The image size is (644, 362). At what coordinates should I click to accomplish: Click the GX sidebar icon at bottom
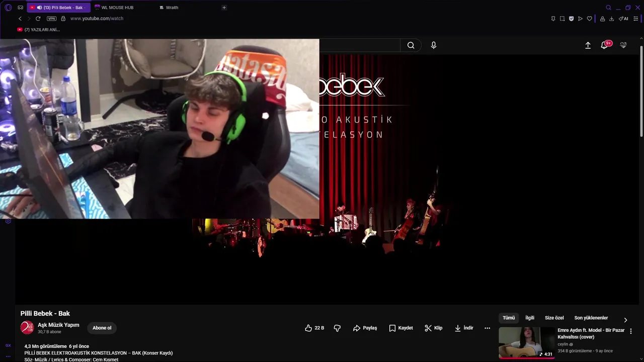coord(8,345)
